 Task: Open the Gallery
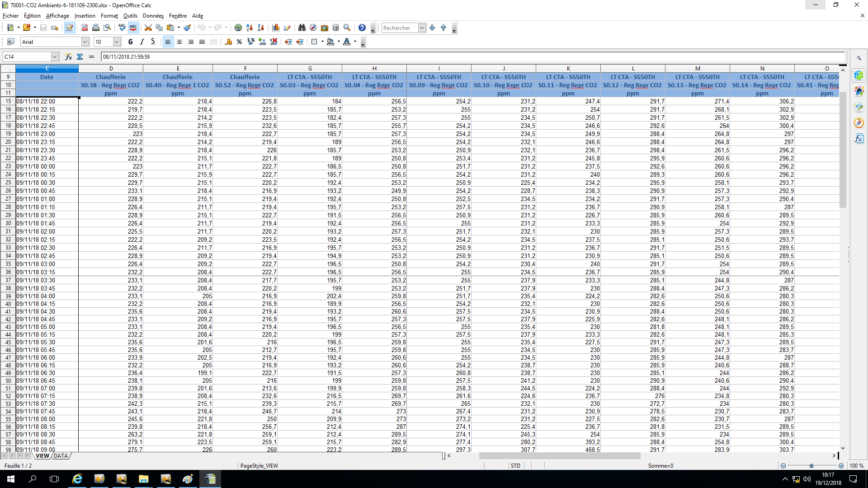(325, 28)
